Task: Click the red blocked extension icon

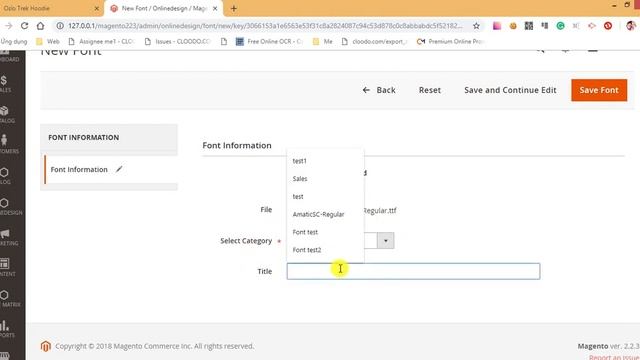Action: point(608,26)
